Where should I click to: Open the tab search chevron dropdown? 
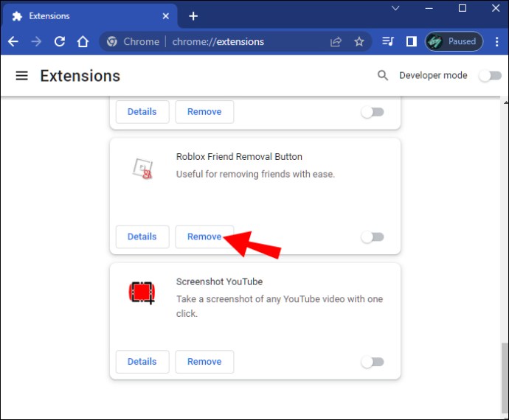[395, 8]
